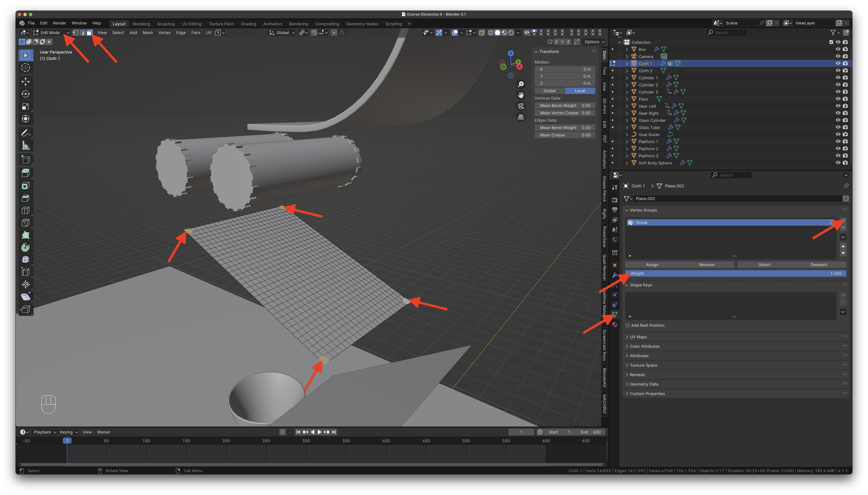Click the pan hand gizmo in viewport

click(521, 95)
